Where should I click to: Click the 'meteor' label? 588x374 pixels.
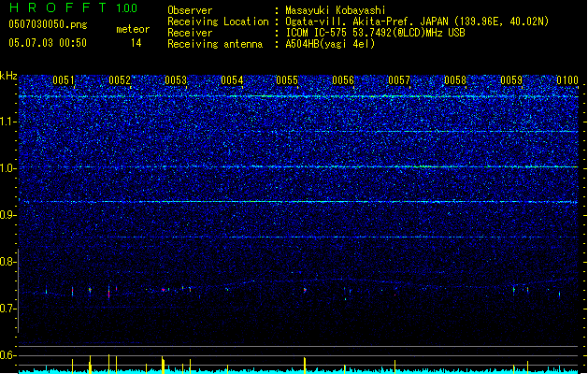tap(133, 29)
